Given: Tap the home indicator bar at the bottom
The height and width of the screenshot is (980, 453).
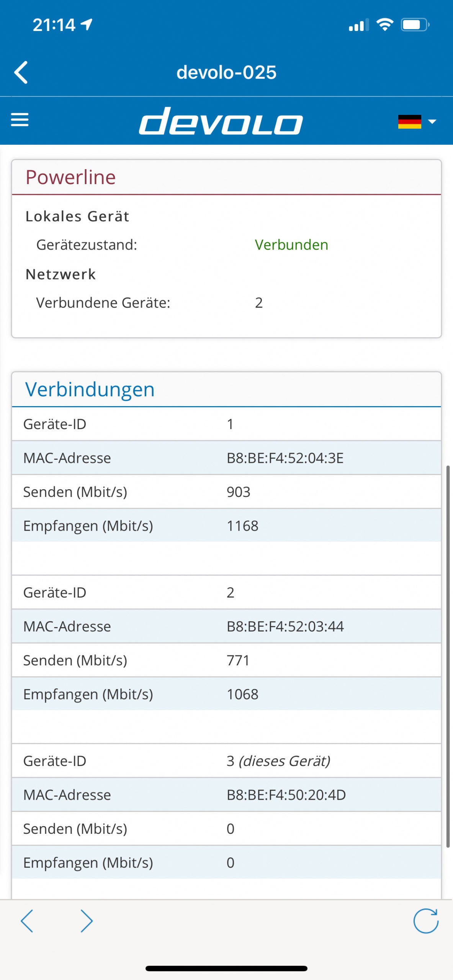Looking at the screenshot, I should tap(226, 969).
